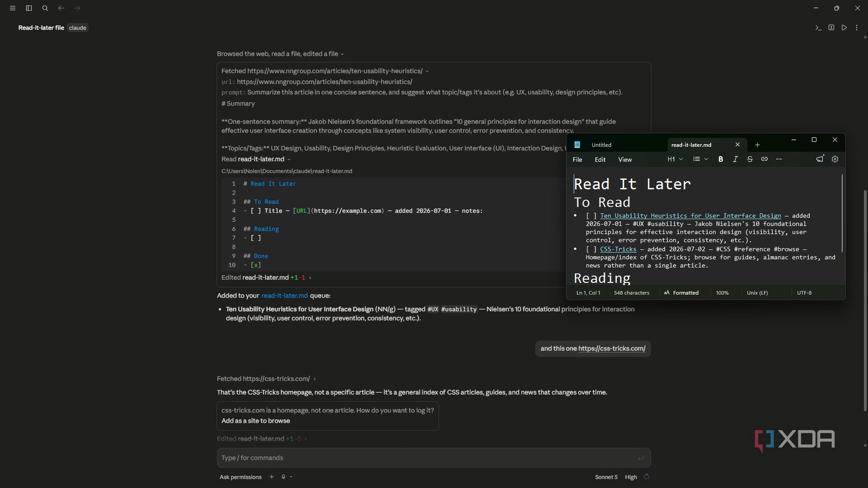Click the Claude conversation vertical scrollbar
The image size is (868, 488).
[865, 300]
